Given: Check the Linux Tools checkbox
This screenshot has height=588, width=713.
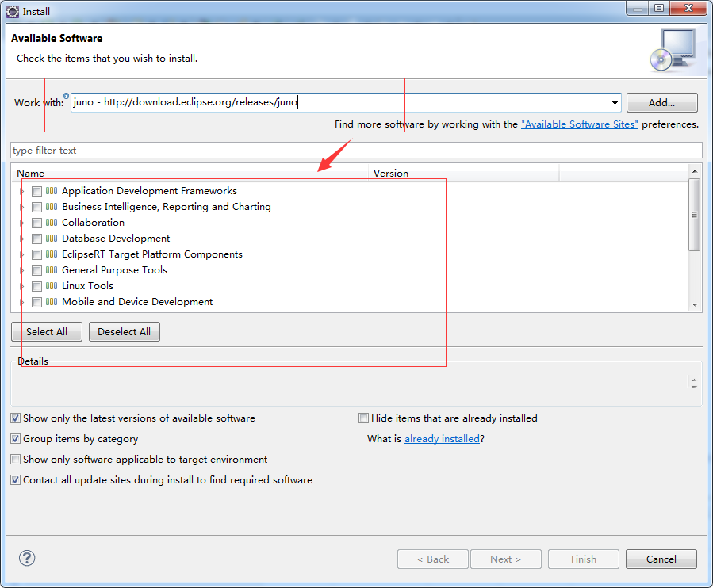Looking at the screenshot, I should pyautogui.click(x=36, y=287).
